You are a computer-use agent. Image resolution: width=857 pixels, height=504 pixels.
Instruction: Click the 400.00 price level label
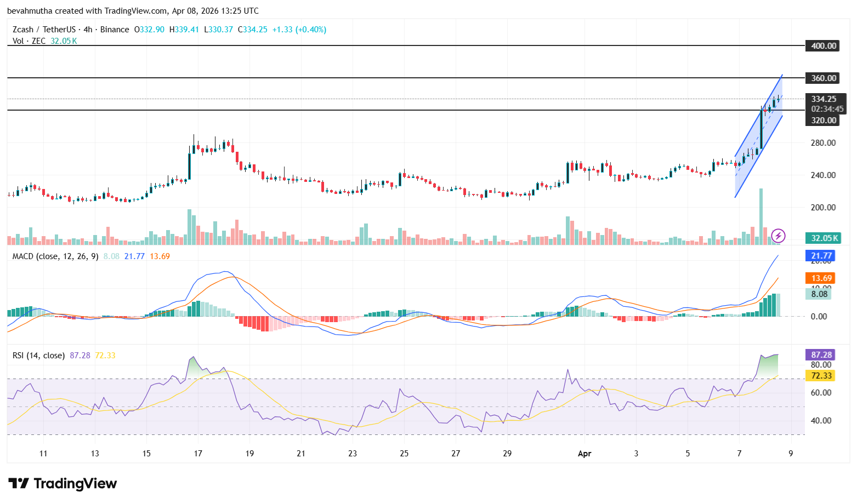pos(822,45)
